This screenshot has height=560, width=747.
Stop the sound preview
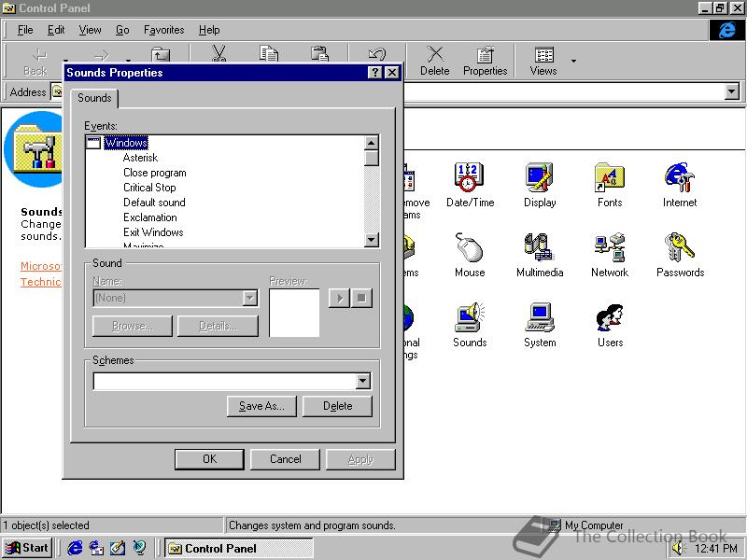click(361, 298)
